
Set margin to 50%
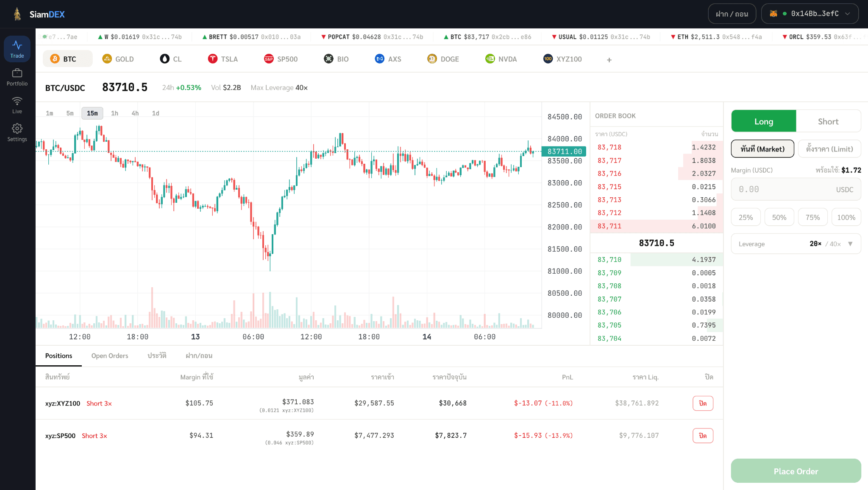click(779, 217)
